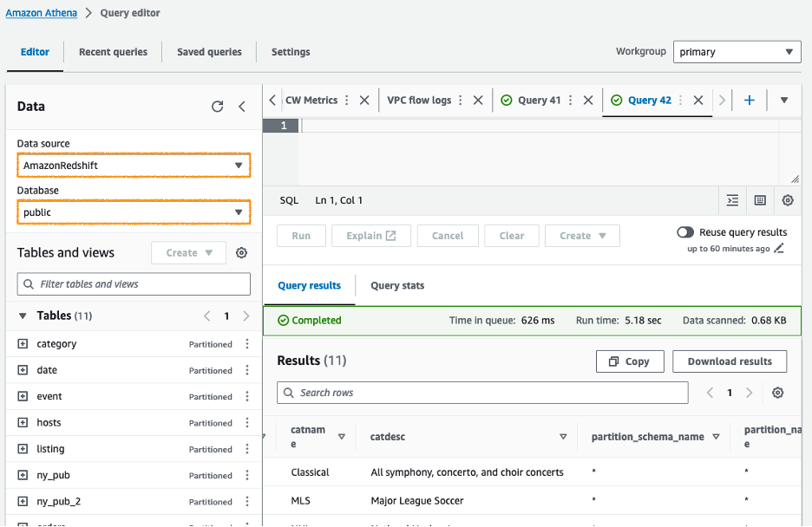This screenshot has height=527, width=812.
Task: Focus the Filter tables and views field
Action: 134,284
